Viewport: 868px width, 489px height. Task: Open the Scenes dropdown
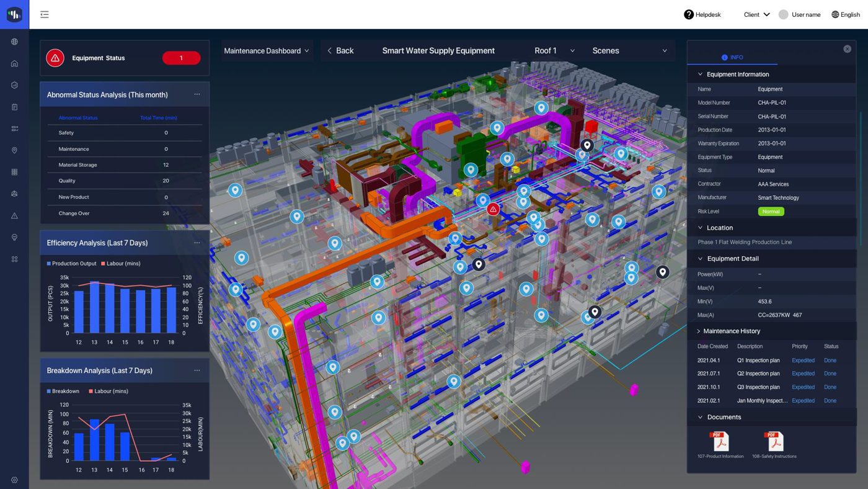point(629,51)
